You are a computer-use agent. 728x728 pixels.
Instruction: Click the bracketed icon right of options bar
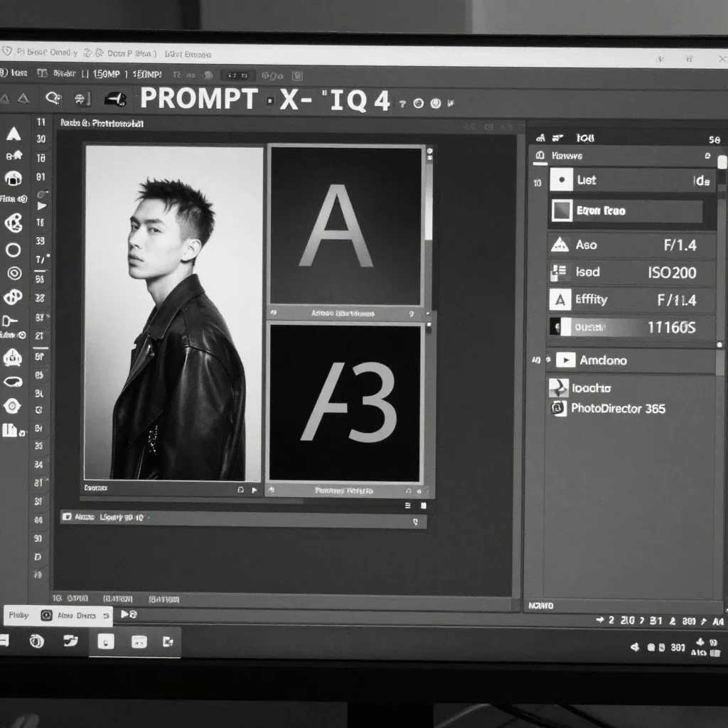point(298,75)
